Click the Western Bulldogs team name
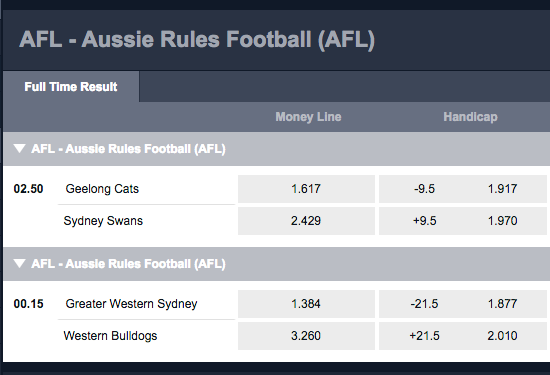Viewport: 550px width, 375px height. tap(110, 336)
